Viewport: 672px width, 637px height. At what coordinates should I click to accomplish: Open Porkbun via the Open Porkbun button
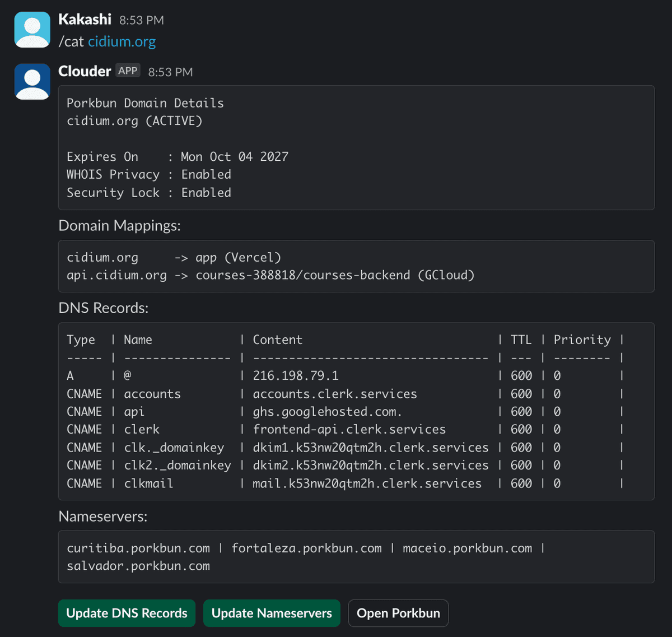[x=398, y=613]
